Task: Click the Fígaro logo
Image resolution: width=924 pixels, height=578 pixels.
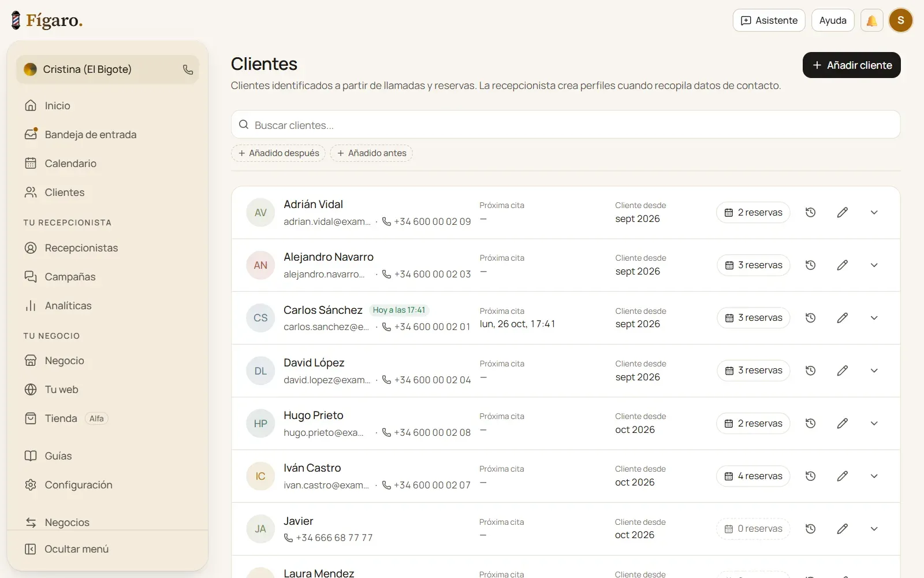Action: (47, 20)
